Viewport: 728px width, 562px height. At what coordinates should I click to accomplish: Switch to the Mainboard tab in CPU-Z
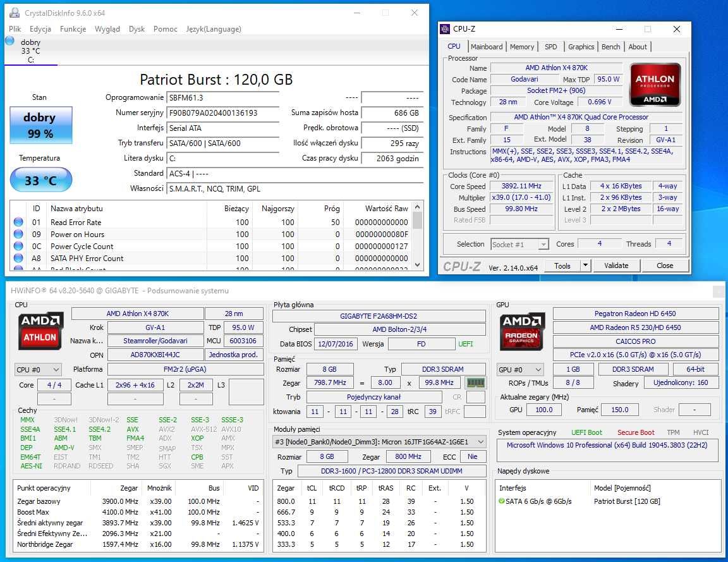pyautogui.click(x=487, y=46)
